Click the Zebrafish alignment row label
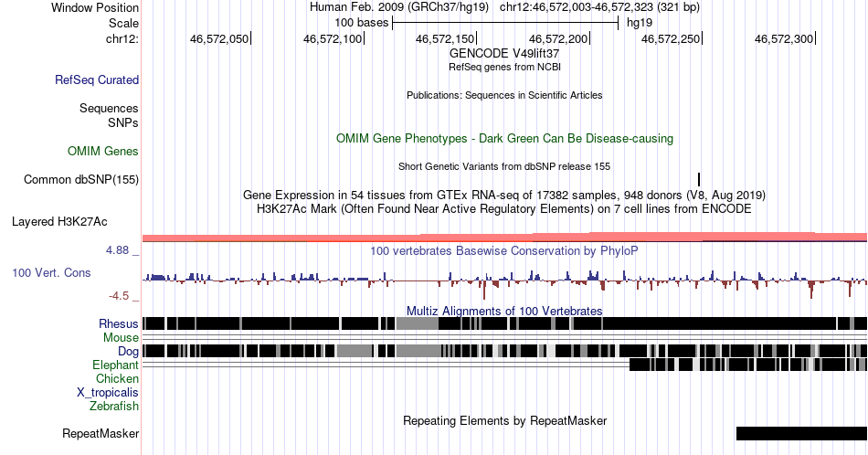The width and height of the screenshot is (868, 455). [x=114, y=406]
